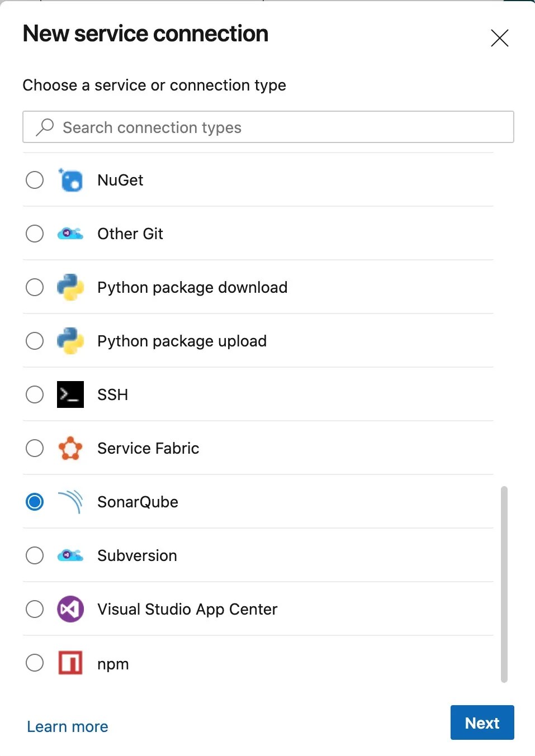Click the Service Fabric icon
535x756 pixels.
(x=70, y=448)
